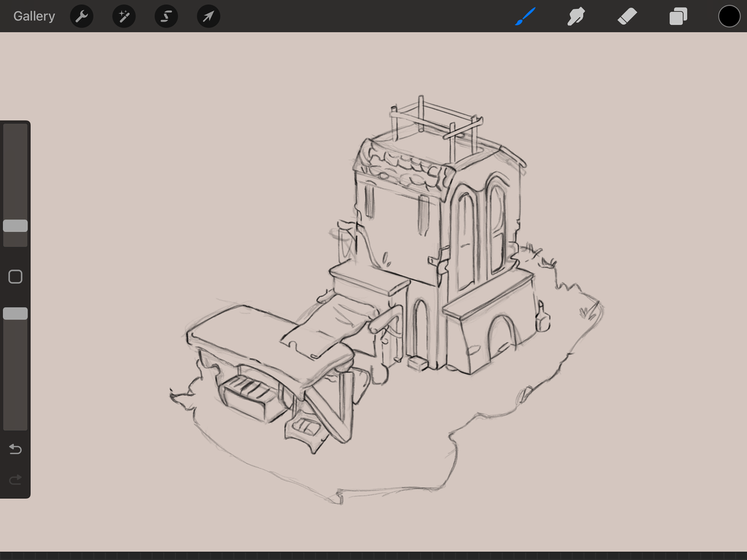This screenshot has height=560, width=747.
Task: Undo the last stroke
Action: coord(15,449)
